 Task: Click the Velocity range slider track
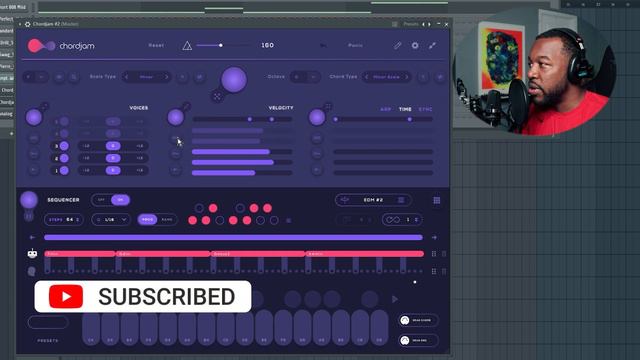point(242,119)
